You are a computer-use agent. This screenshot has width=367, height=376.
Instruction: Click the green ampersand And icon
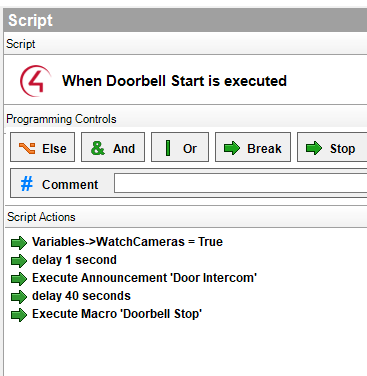click(x=98, y=148)
